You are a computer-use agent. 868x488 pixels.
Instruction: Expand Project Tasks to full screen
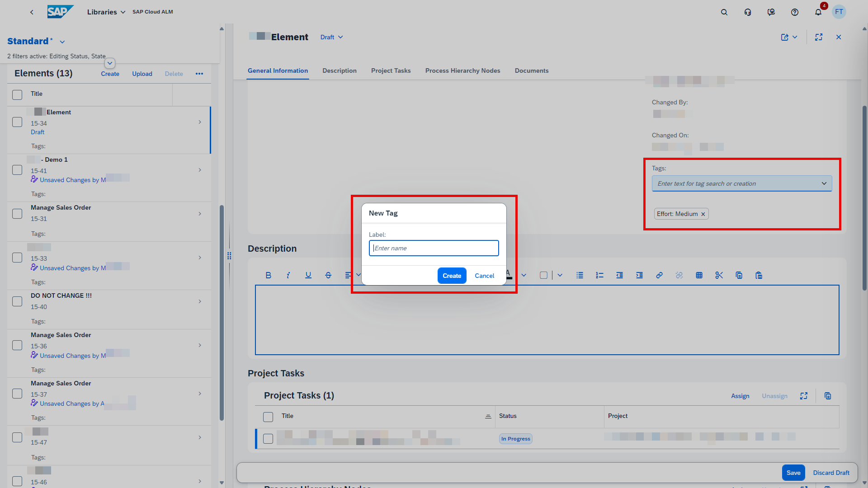click(803, 395)
